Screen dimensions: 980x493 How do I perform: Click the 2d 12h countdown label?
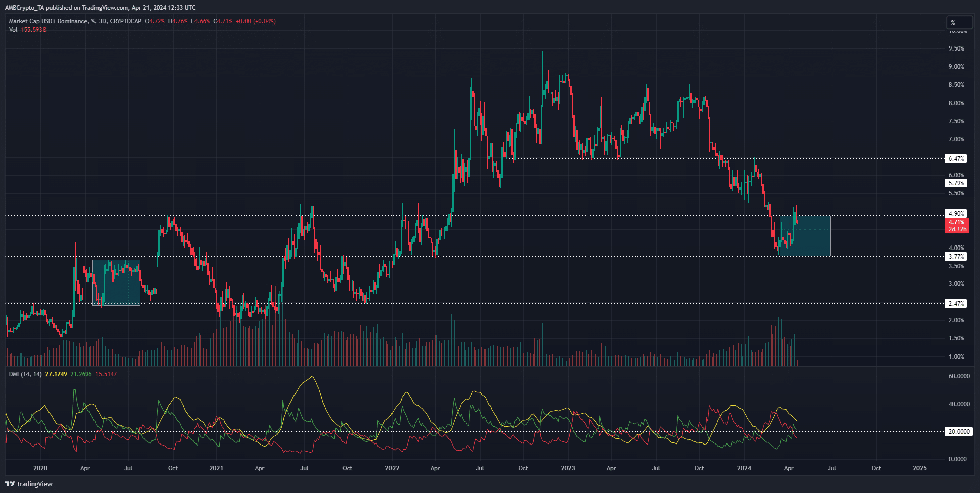click(957, 229)
